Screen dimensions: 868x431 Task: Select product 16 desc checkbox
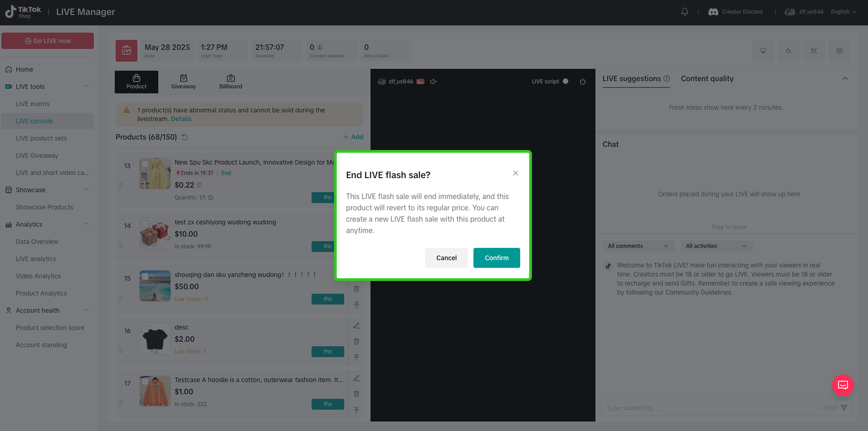click(x=145, y=329)
